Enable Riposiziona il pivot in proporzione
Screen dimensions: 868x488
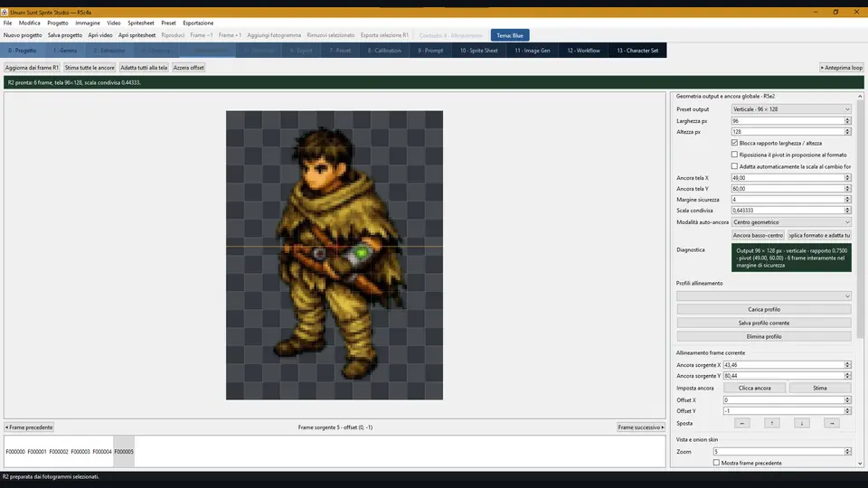[x=734, y=155]
